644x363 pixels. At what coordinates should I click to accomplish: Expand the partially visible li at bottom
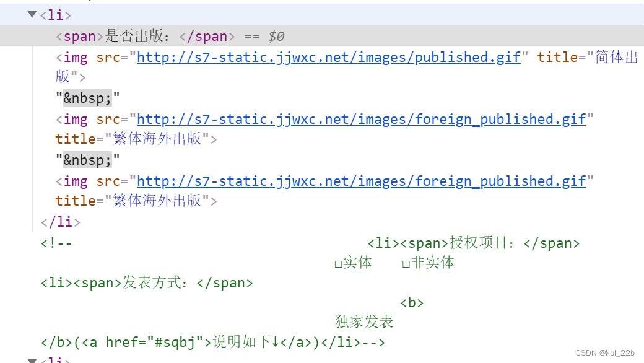click(x=32, y=361)
